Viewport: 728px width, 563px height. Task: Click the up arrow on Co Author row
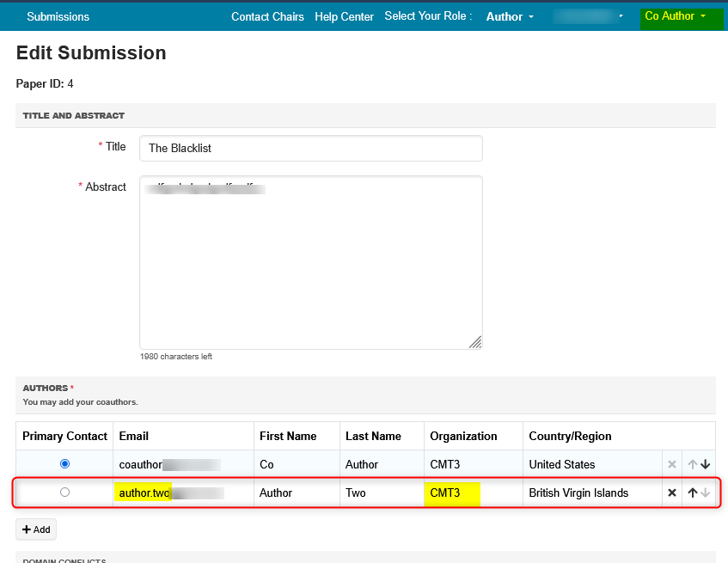coord(693,464)
